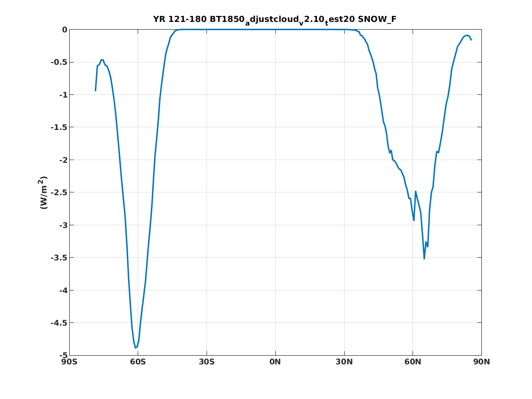Click the -0.5 y-axis tick label
Viewport: 532px width, 399px height.
(x=59, y=62)
